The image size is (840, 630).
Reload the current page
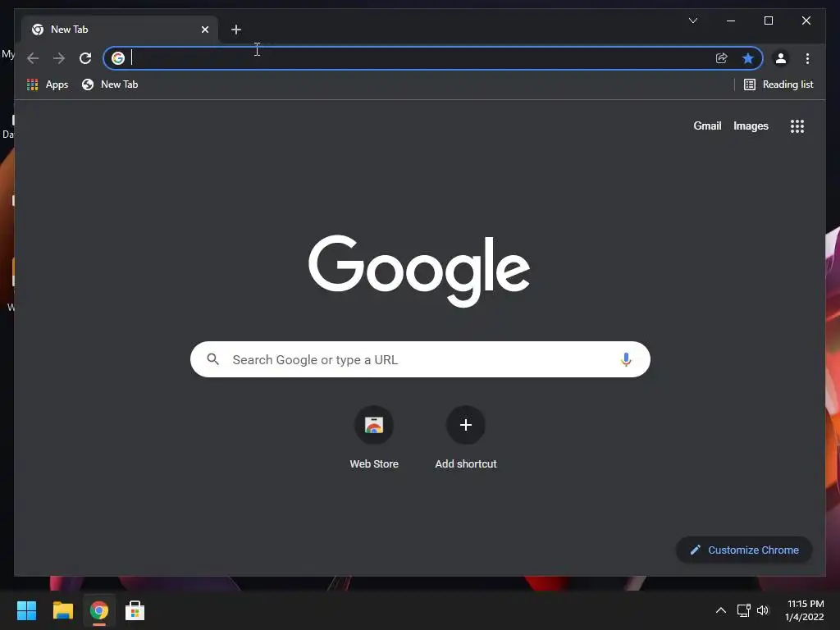click(x=85, y=58)
